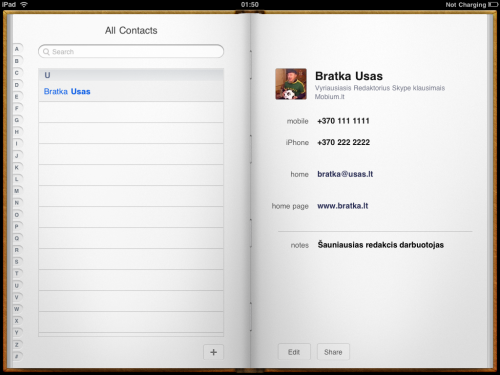Jump to letter C index tab

point(17,73)
